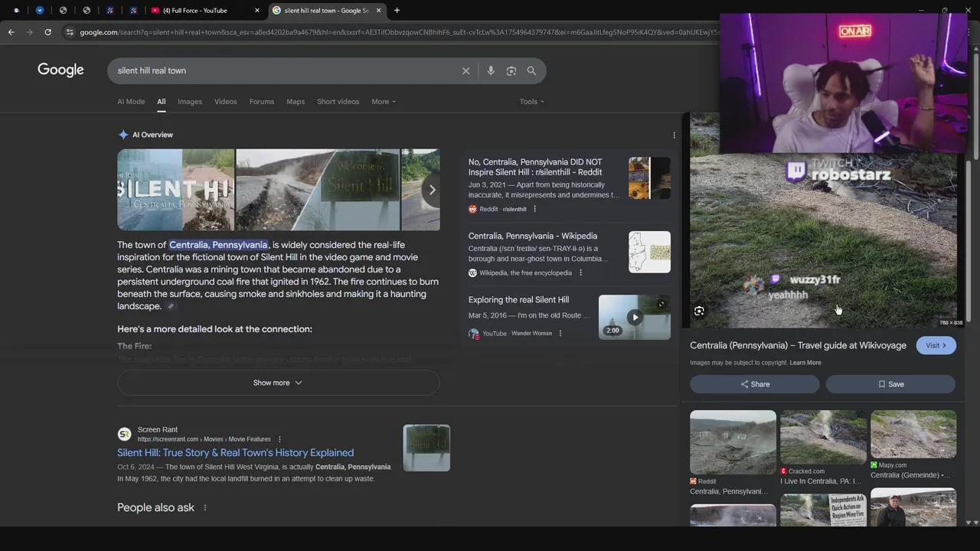Clear the search box with the X
Image resolution: width=980 pixels, height=551 pixels.
click(465, 70)
